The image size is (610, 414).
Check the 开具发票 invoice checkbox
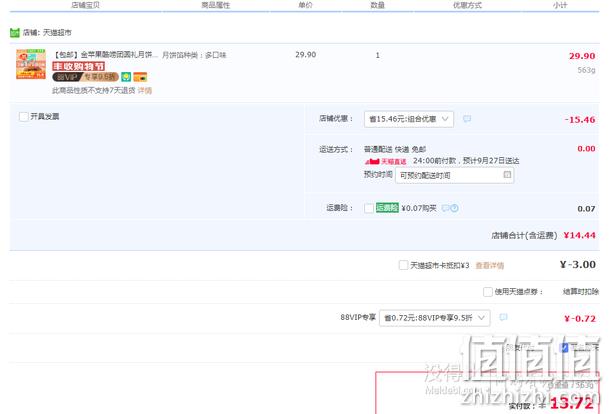pos(24,117)
